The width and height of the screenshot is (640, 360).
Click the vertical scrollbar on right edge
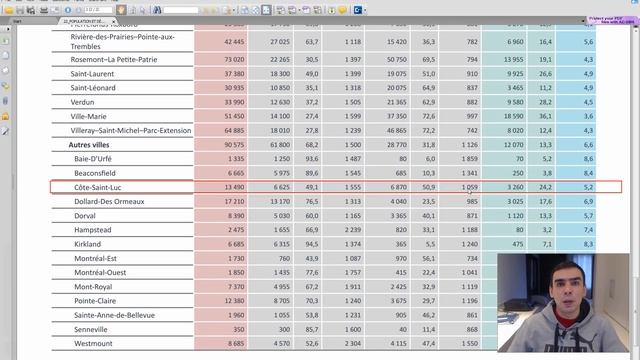tap(636, 192)
